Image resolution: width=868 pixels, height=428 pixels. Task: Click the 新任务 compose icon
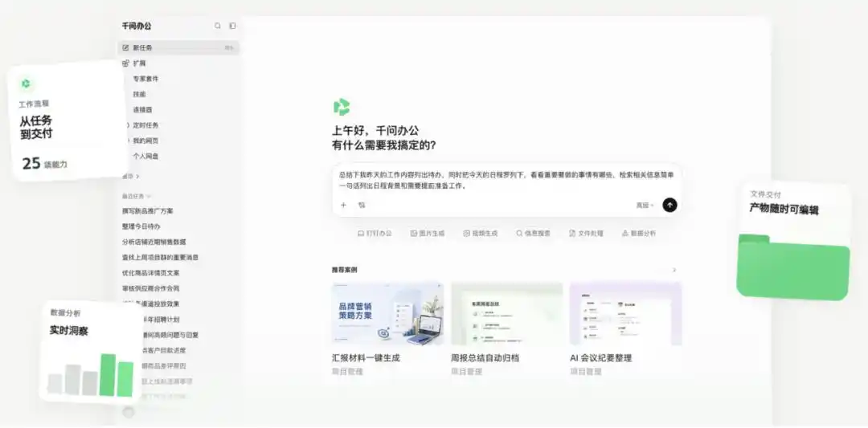pos(125,47)
